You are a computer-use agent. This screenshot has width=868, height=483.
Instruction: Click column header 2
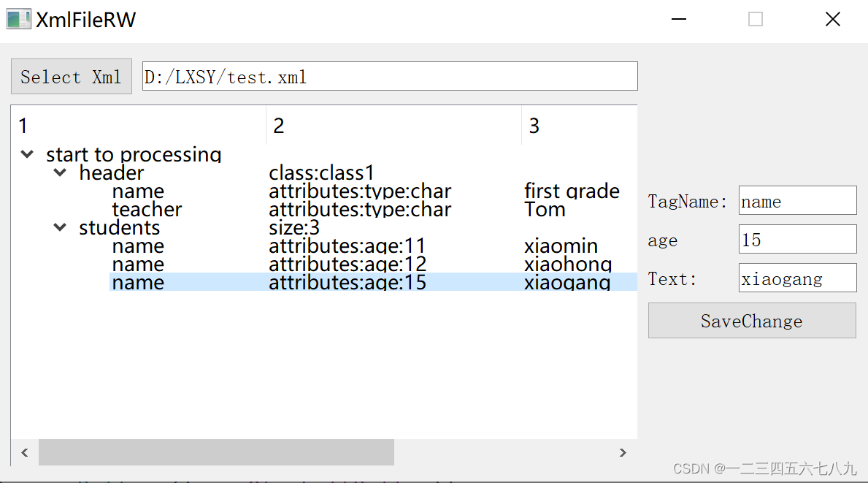point(393,125)
